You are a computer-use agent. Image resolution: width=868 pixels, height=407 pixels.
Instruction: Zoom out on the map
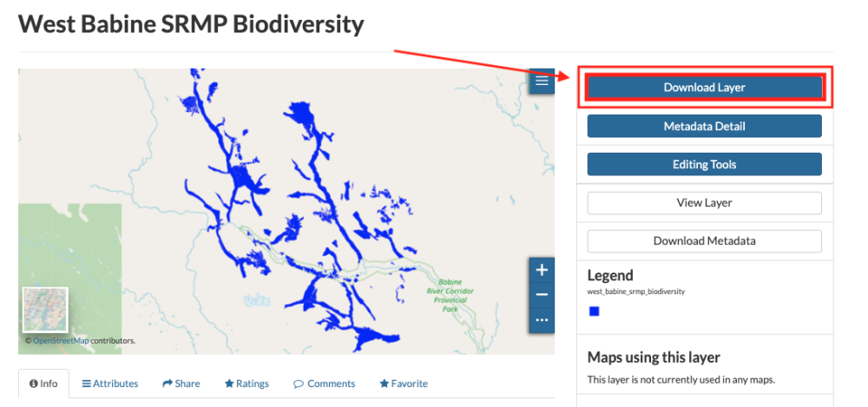pos(542,295)
